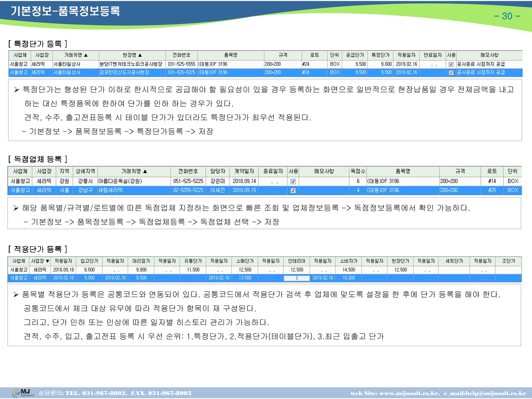Screen dimensions: 532x399
Task: Select date cell 2018.09.18
Action: tap(63, 270)
